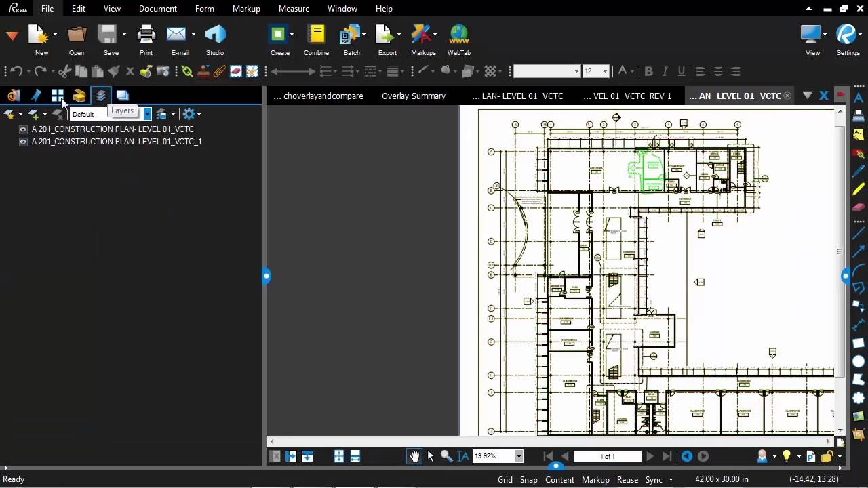Viewport: 868px width, 488px height.
Task: Expand the font size dropdown
Action: pos(605,71)
